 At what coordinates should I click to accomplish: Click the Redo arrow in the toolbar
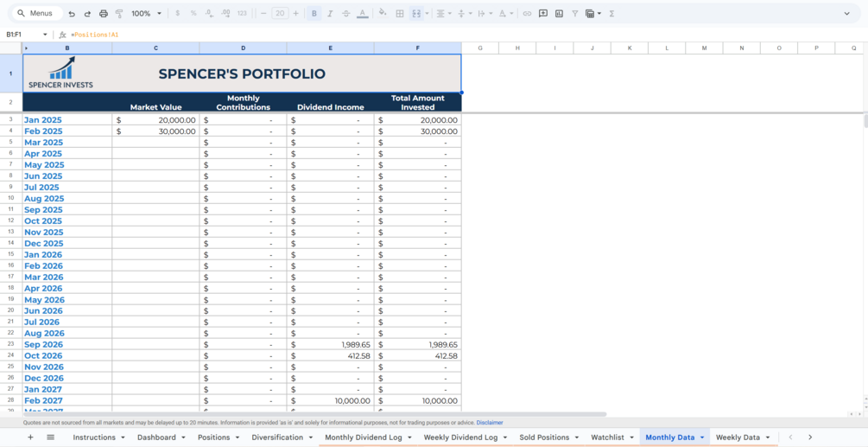coord(87,13)
